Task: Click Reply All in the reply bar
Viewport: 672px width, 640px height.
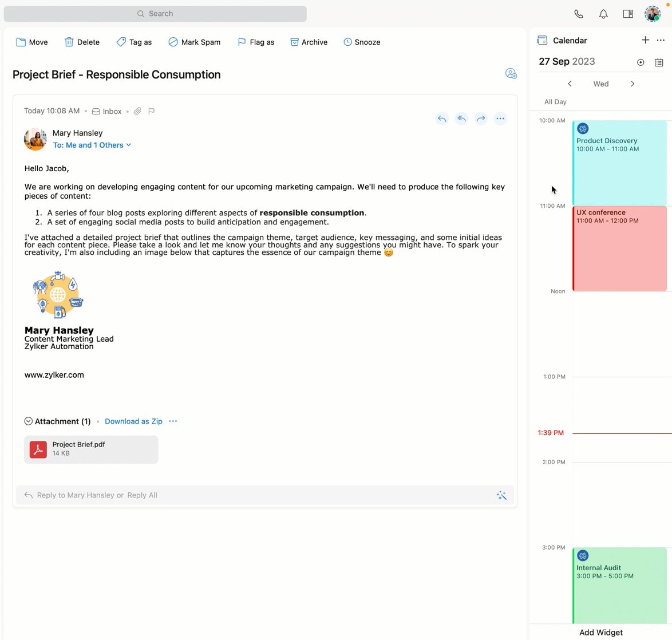Action: coord(143,495)
